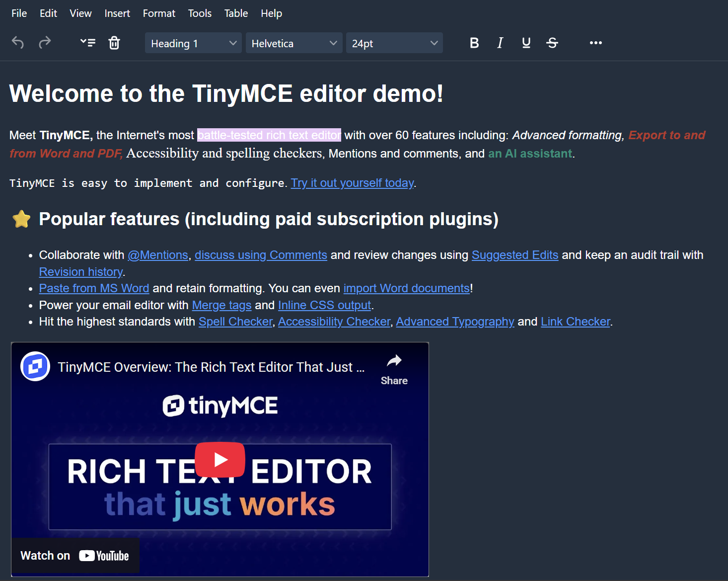The height and width of the screenshot is (581, 728).
Task: Click the TinyMCE channel logo in video
Action: (x=35, y=366)
